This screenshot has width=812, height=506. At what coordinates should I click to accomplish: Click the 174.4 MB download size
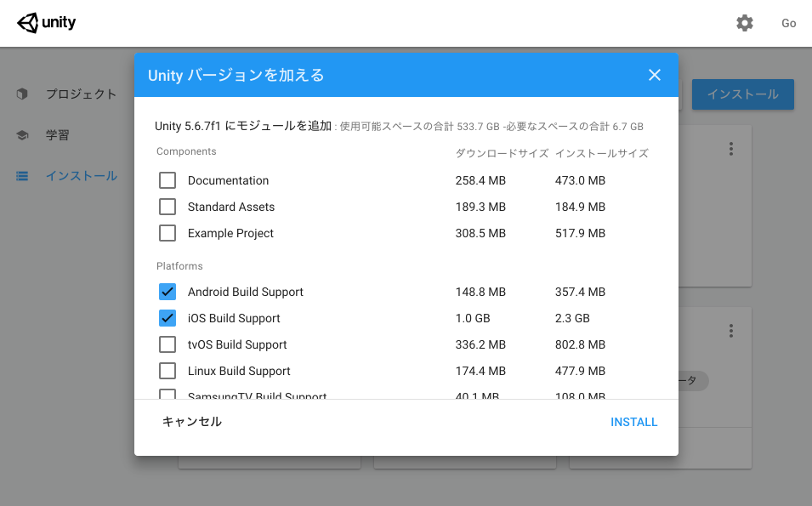[480, 371]
